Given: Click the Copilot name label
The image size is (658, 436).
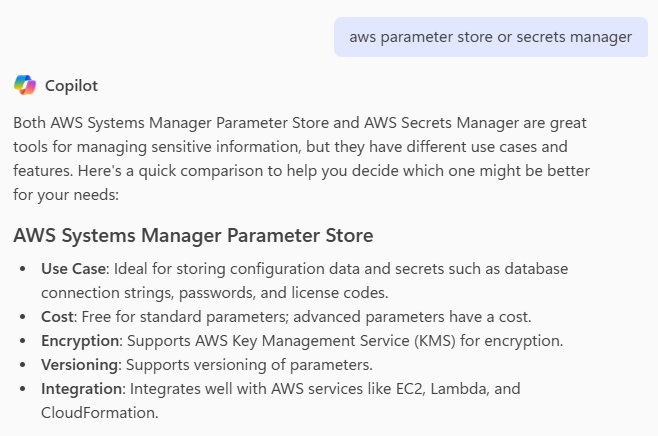Looking at the screenshot, I should point(71,86).
